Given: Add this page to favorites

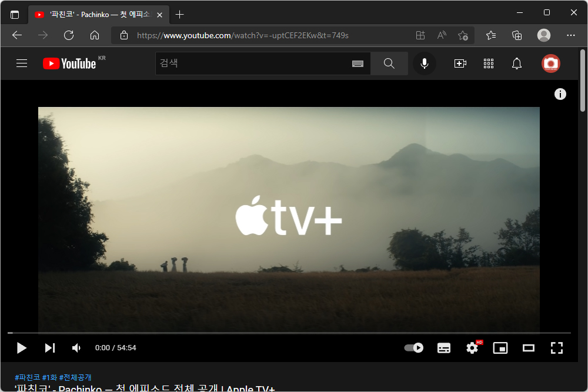Looking at the screenshot, I should pyautogui.click(x=463, y=35).
